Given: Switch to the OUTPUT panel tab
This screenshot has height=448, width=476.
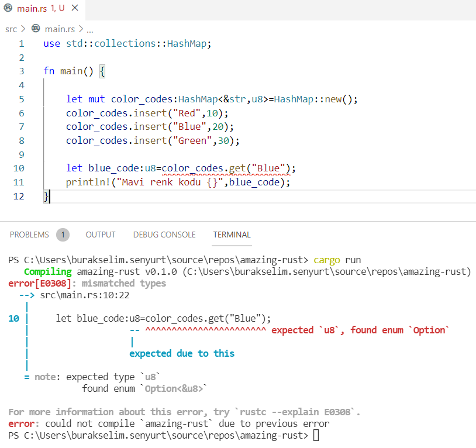Looking at the screenshot, I should (101, 235).
